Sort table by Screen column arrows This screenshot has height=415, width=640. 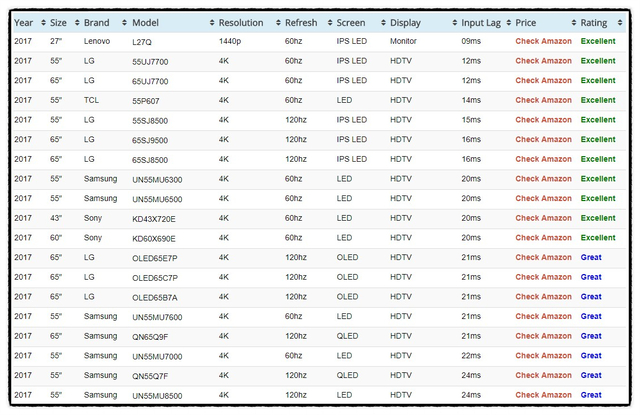click(383, 23)
